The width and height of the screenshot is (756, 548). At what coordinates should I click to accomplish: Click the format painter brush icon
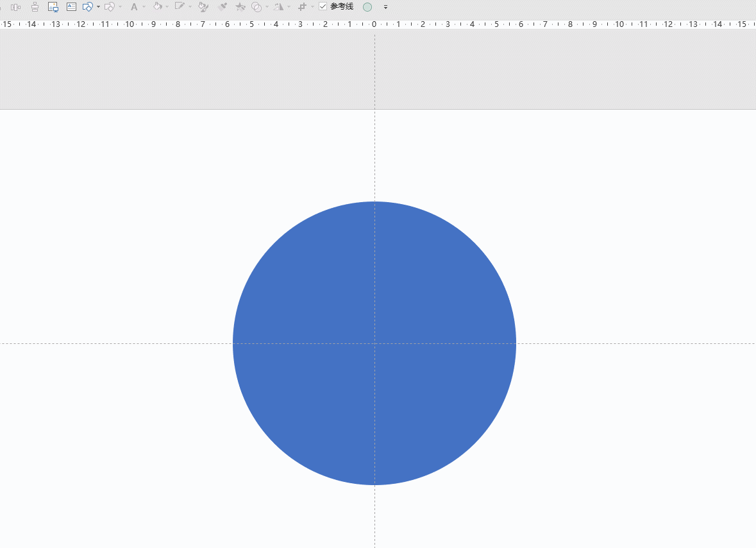(x=223, y=7)
